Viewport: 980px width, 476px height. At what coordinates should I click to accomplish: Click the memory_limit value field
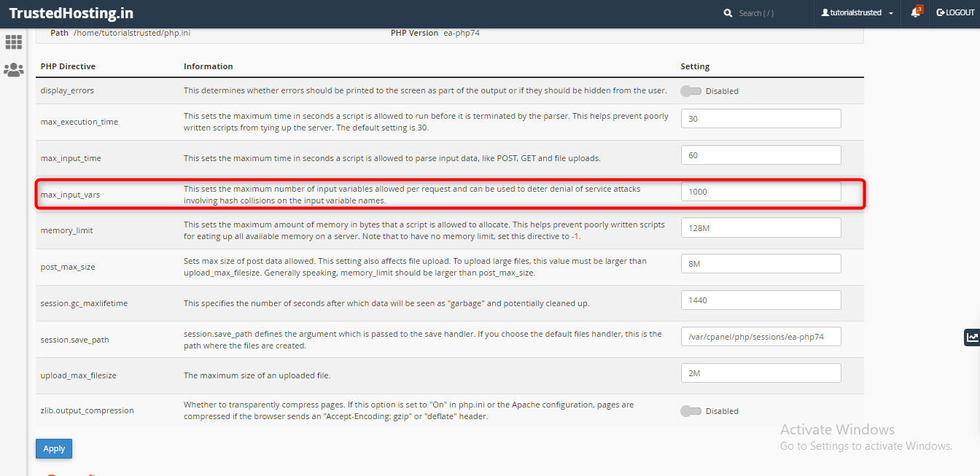(761, 227)
